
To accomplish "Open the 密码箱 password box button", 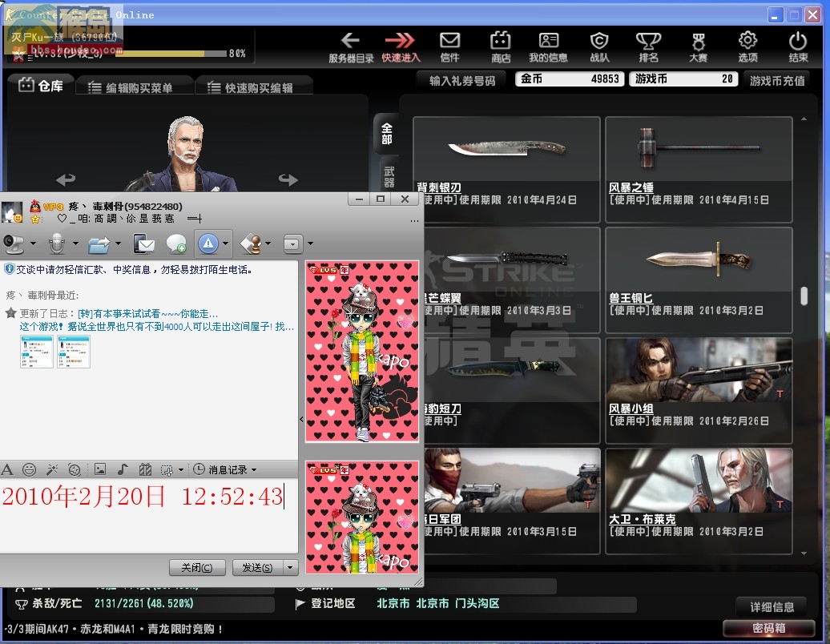I will (768, 628).
